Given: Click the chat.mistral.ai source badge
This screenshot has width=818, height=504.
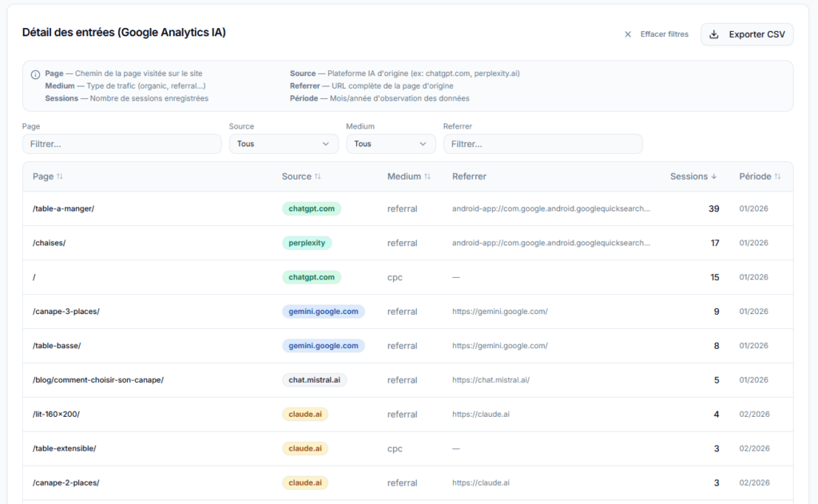Looking at the screenshot, I should click(x=314, y=380).
